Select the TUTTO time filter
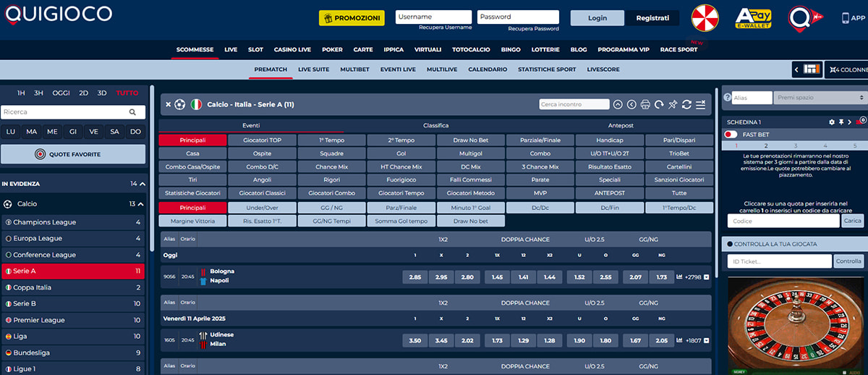 coord(127,93)
